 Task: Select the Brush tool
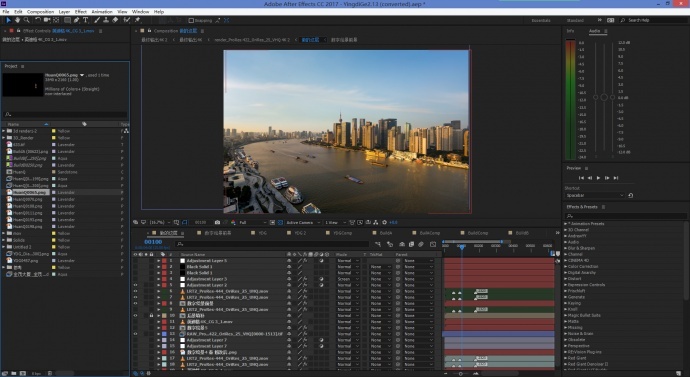pos(97,20)
